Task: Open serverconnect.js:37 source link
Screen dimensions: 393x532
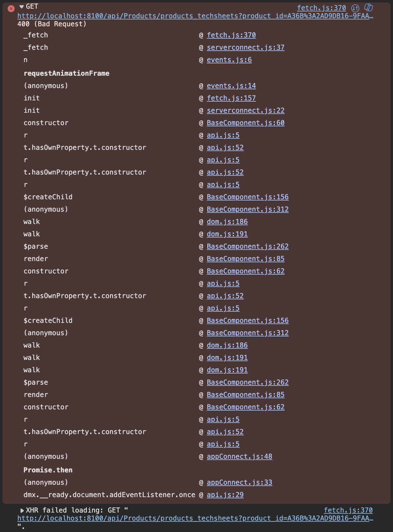Action: 246,48
